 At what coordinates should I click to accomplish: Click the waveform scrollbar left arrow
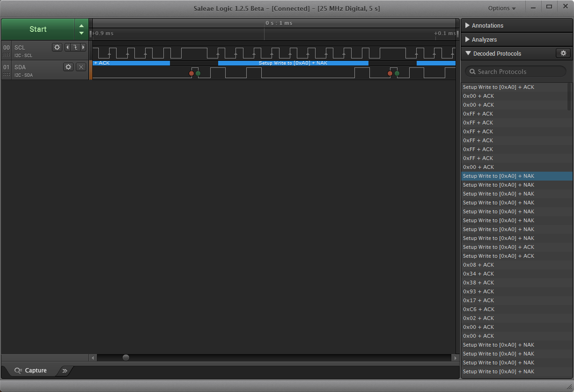[x=93, y=358]
